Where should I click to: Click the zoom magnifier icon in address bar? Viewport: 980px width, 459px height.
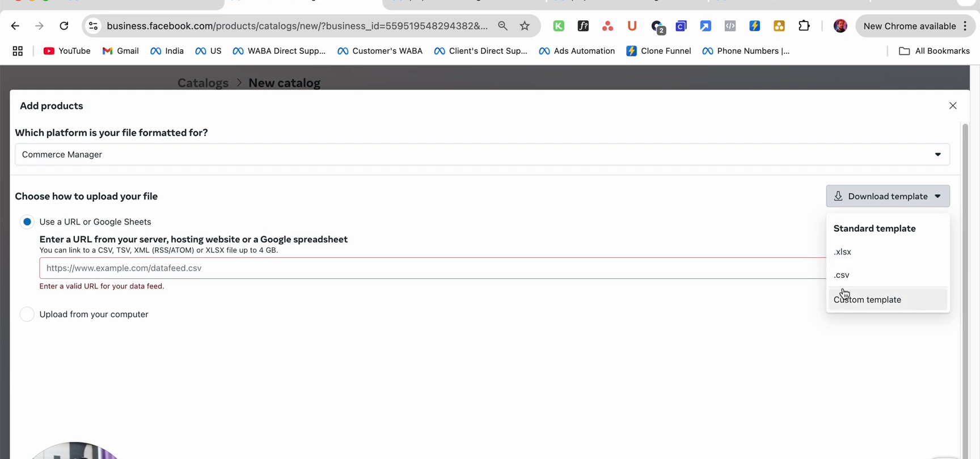coord(502,26)
